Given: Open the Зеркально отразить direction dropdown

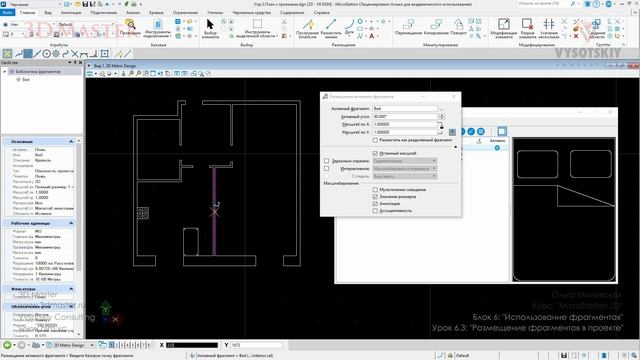Looking at the screenshot, I should (x=405, y=161).
